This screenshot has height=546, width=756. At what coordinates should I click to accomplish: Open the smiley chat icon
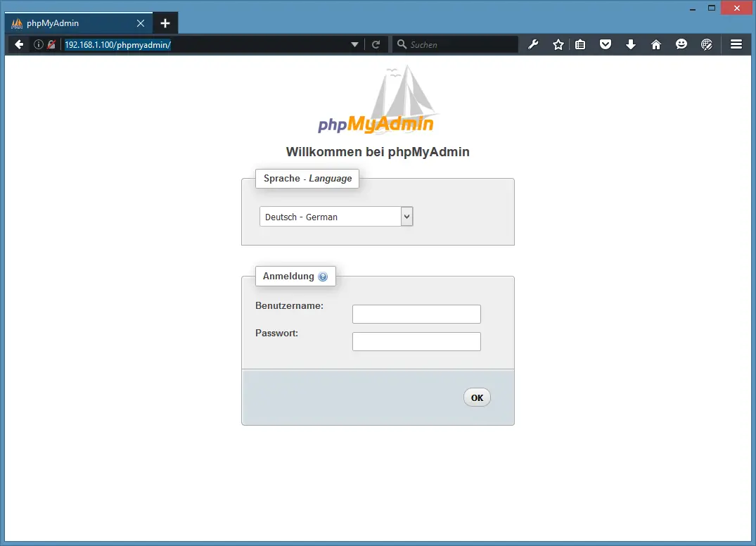pos(681,45)
